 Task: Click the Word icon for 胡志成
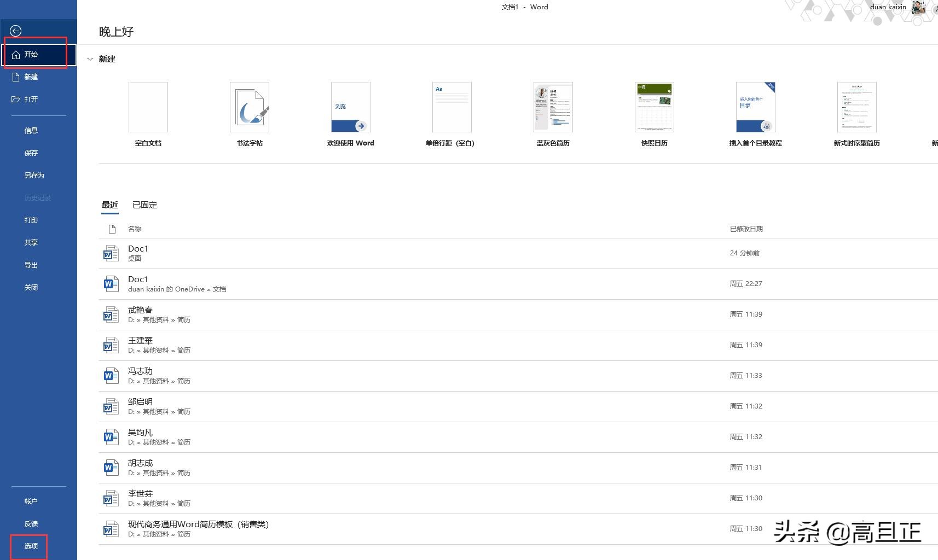point(111,468)
